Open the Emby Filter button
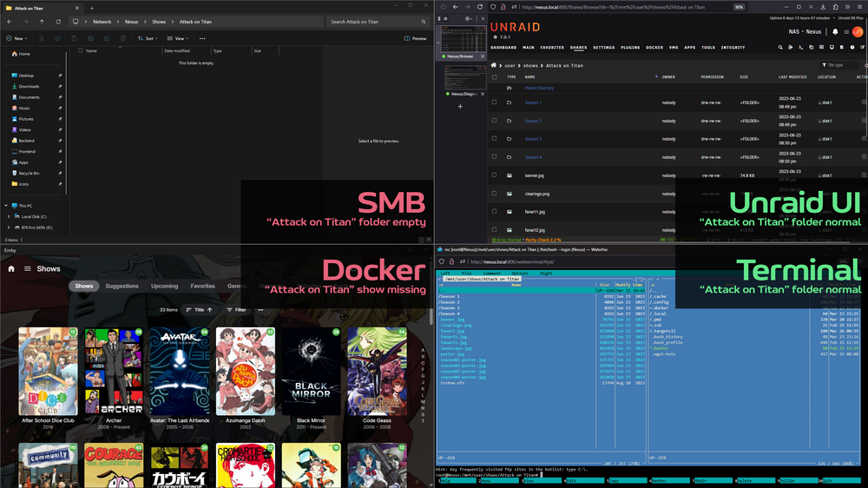 pos(236,310)
